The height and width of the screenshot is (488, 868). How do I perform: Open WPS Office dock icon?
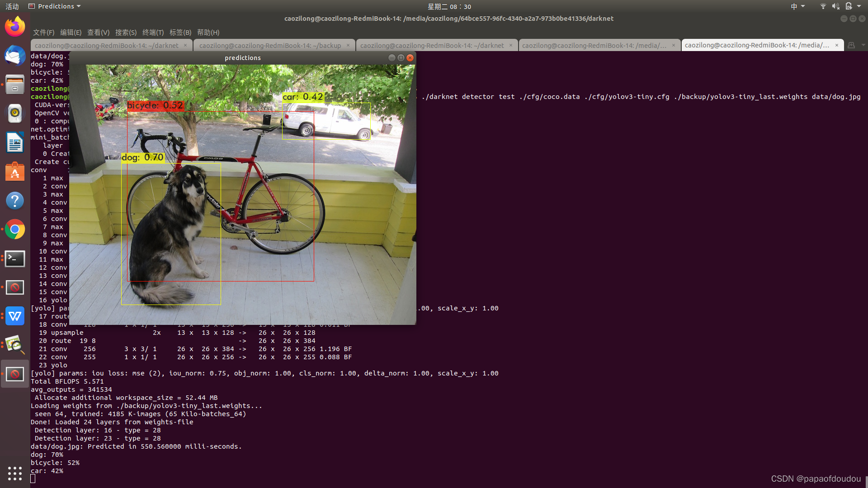tap(15, 316)
